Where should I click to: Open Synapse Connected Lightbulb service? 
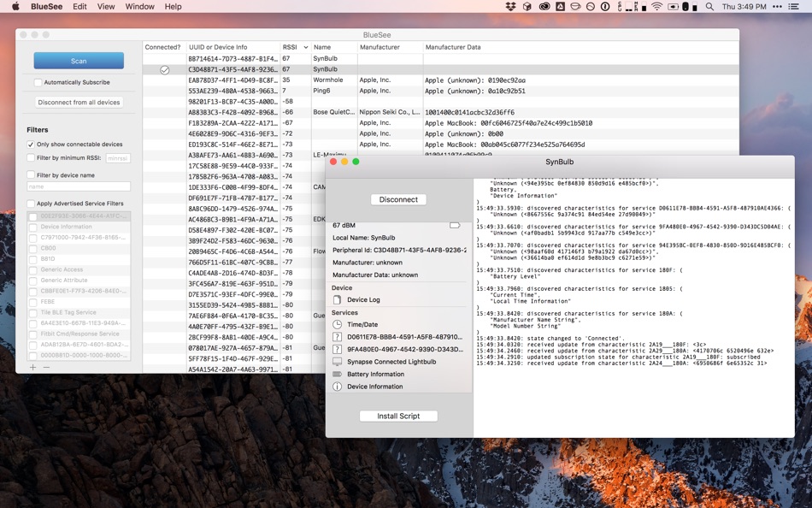[391, 362]
